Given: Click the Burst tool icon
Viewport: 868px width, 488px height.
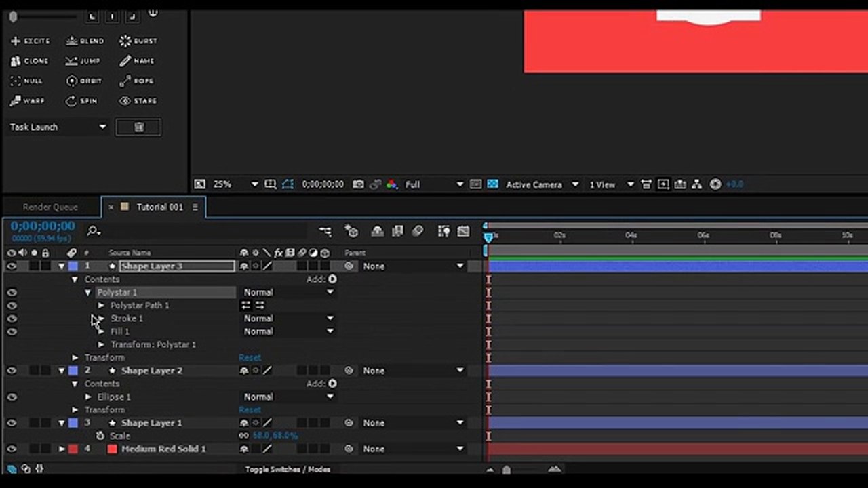Looking at the screenshot, I should (x=125, y=41).
